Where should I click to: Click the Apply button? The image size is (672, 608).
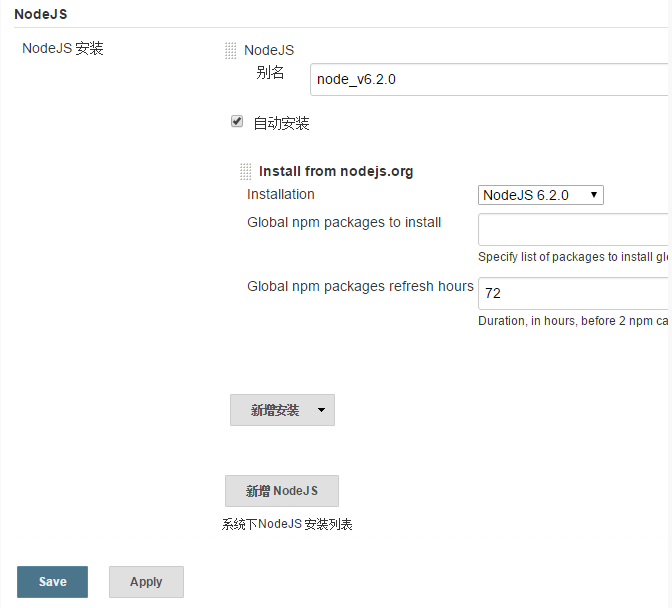146,582
